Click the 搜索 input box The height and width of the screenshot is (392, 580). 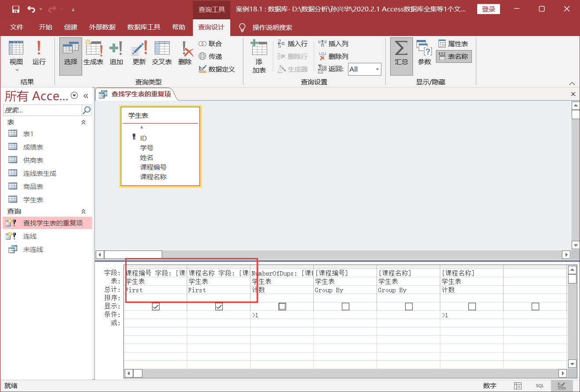(x=42, y=110)
